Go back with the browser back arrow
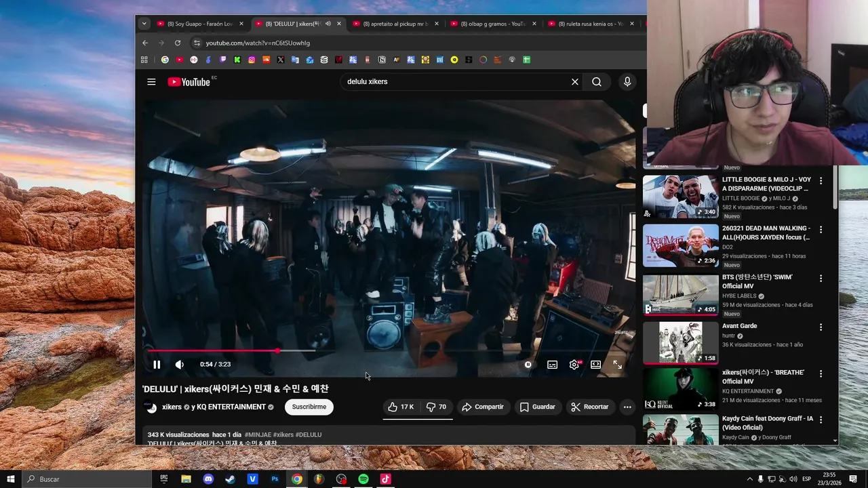The height and width of the screenshot is (488, 868). point(145,43)
